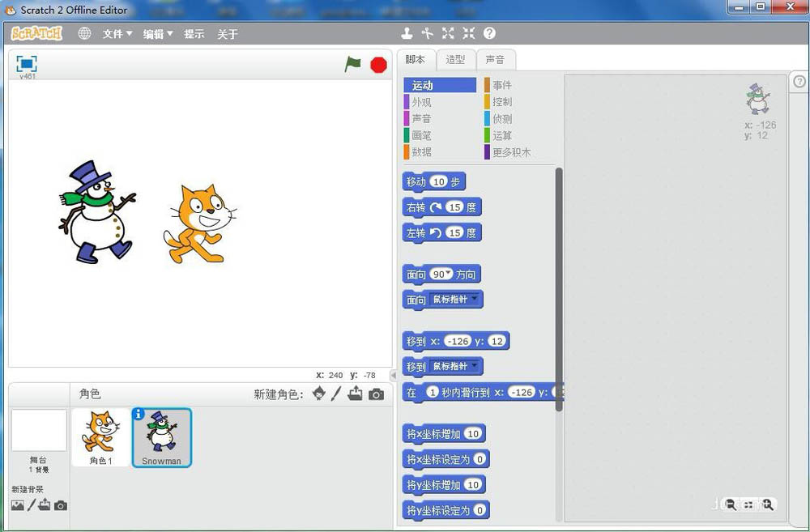The image size is (810, 532).
Task: Click steps field in 移动 10 步 block
Action: pos(438,182)
